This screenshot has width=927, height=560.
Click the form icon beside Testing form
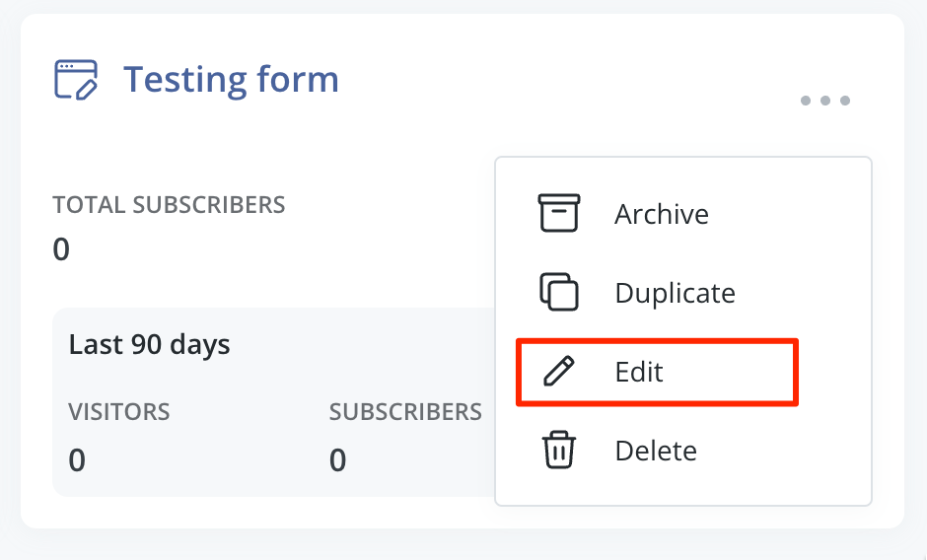(x=76, y=80)
